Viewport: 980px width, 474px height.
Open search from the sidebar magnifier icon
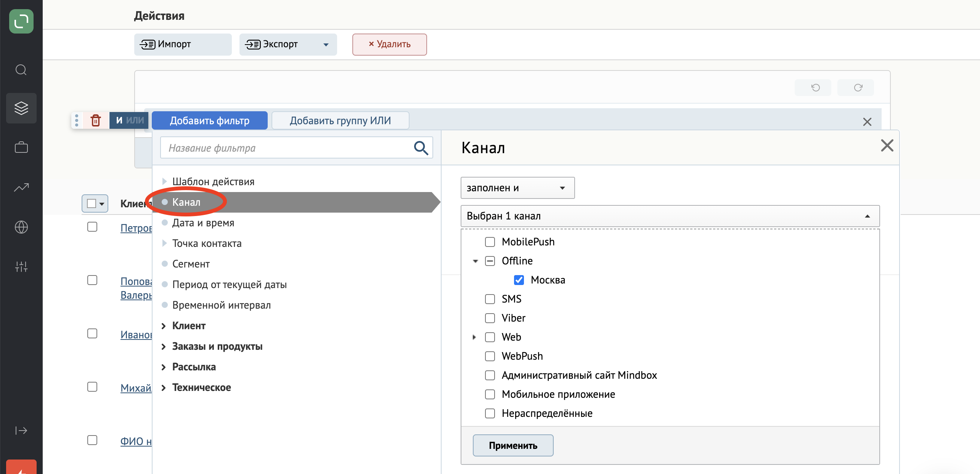[x=21, y=70]
